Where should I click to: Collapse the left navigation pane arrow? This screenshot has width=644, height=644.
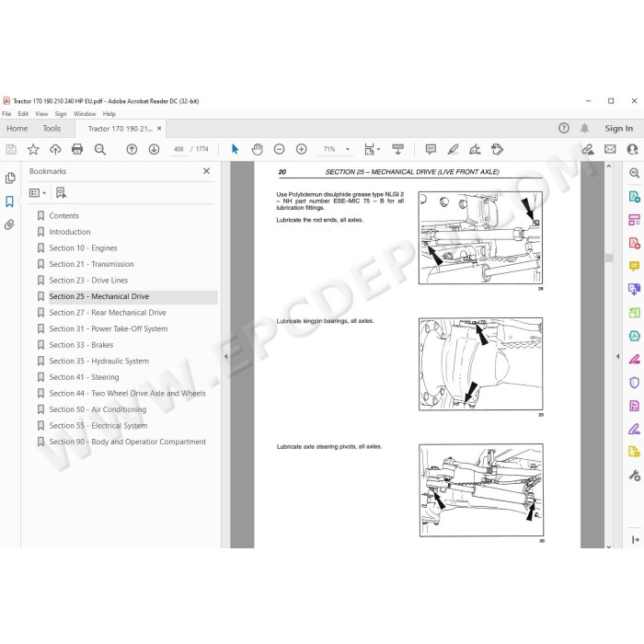point(225,357)
